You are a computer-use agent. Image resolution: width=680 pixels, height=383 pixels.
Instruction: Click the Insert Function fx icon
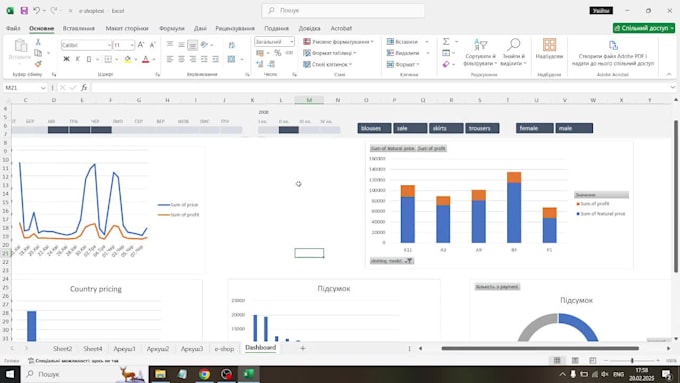(x=84, y=88)
